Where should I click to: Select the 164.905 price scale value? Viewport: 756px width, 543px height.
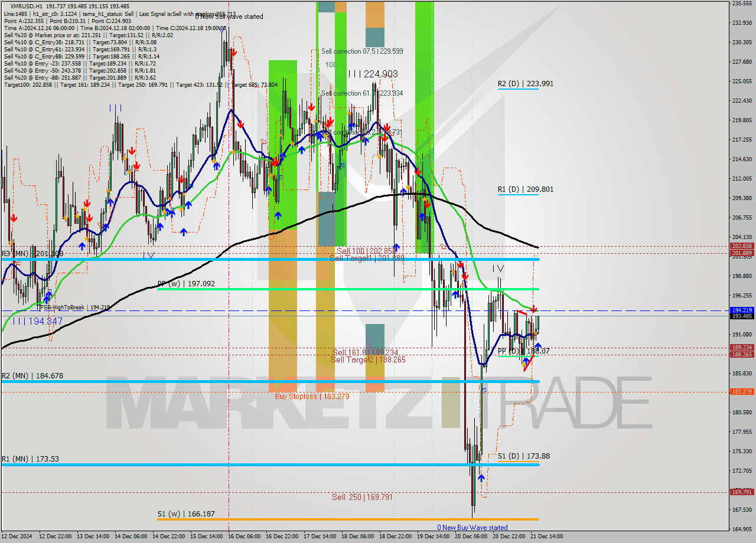point(741,529)
